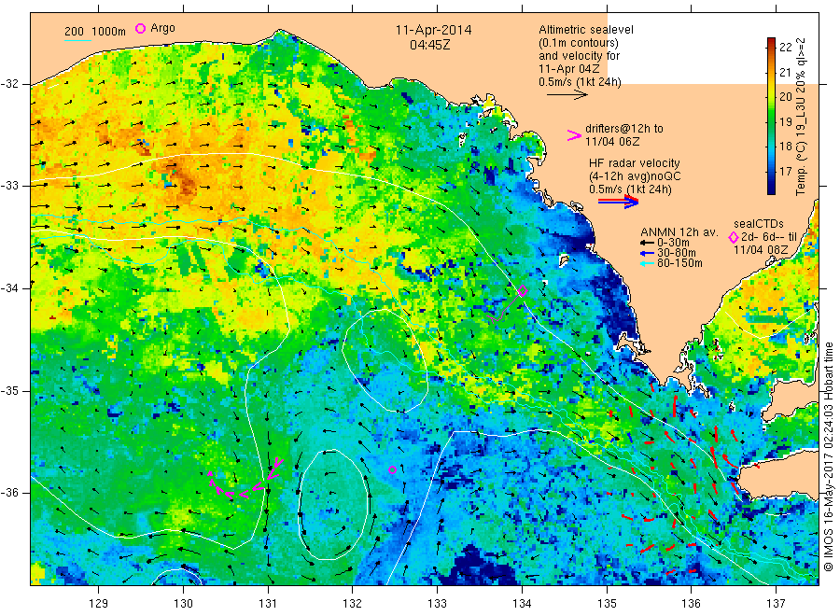This screenshot has height=616, width=840.
Task: Click the cyan 80-150m ANMN arrow
Action: [647, 263]
